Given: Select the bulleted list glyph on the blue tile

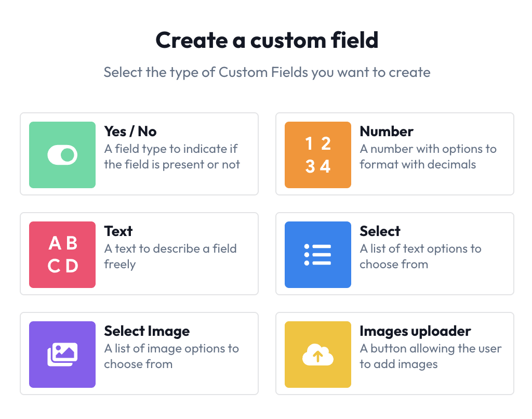Looking at the screenshot, I should [x=317, y=254].
